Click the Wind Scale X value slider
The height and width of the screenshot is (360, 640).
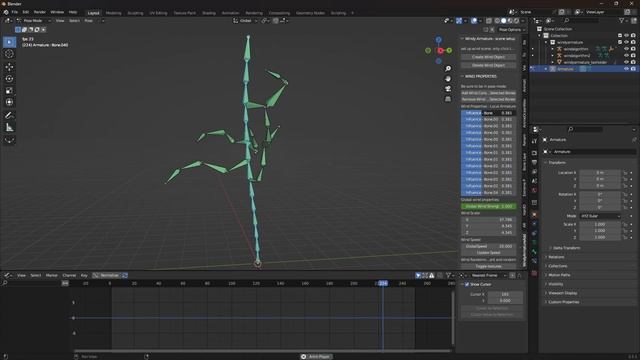pos(488,220)
